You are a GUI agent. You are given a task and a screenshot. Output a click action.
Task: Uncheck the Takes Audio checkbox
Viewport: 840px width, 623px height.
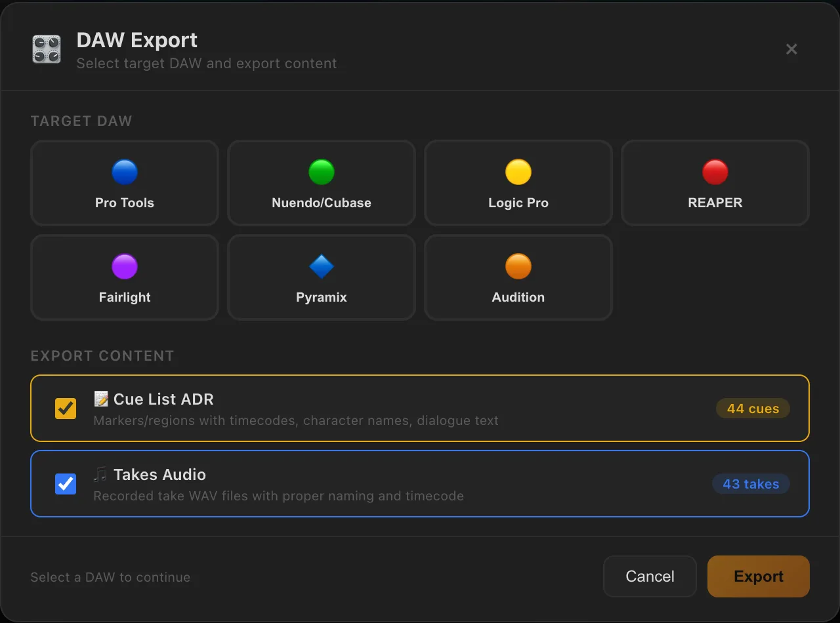[66, 484]
